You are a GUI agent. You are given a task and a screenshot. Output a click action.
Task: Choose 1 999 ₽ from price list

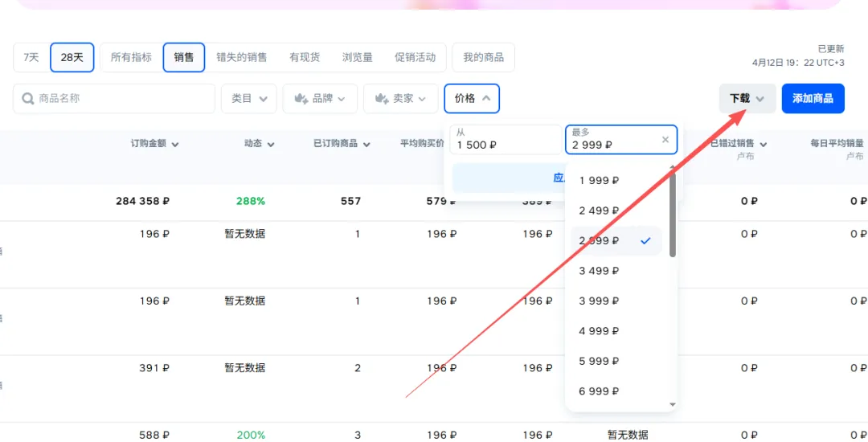(x=616, y=180)
